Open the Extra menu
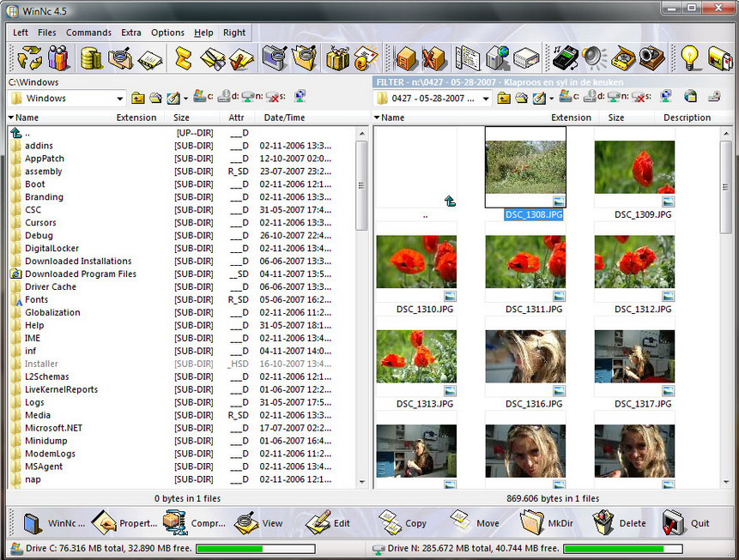 click(130, 33)
